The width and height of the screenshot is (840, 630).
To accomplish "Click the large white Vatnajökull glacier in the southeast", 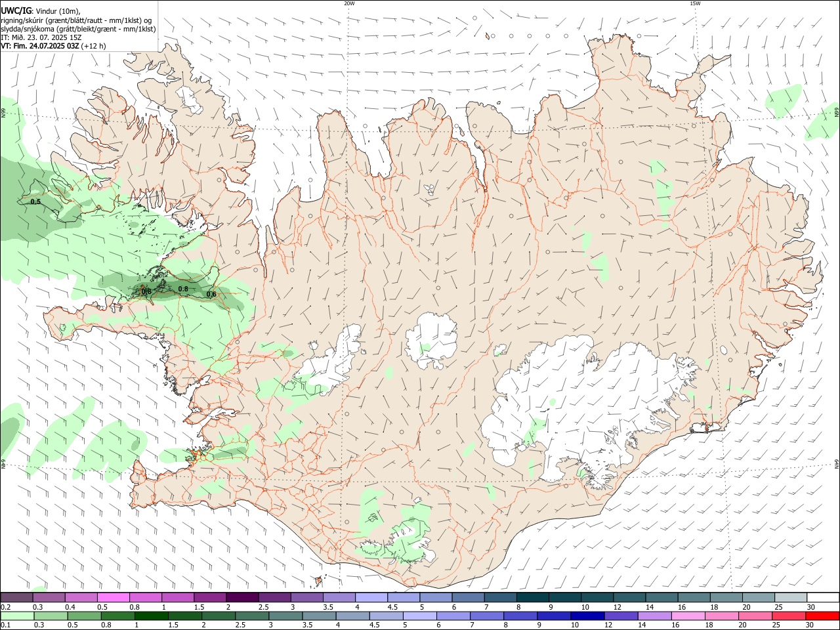I will 584,407.
